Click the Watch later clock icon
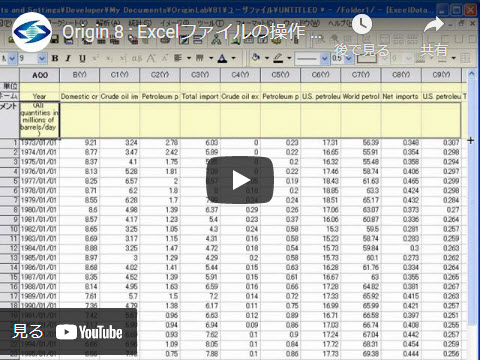 click(362, 24)
